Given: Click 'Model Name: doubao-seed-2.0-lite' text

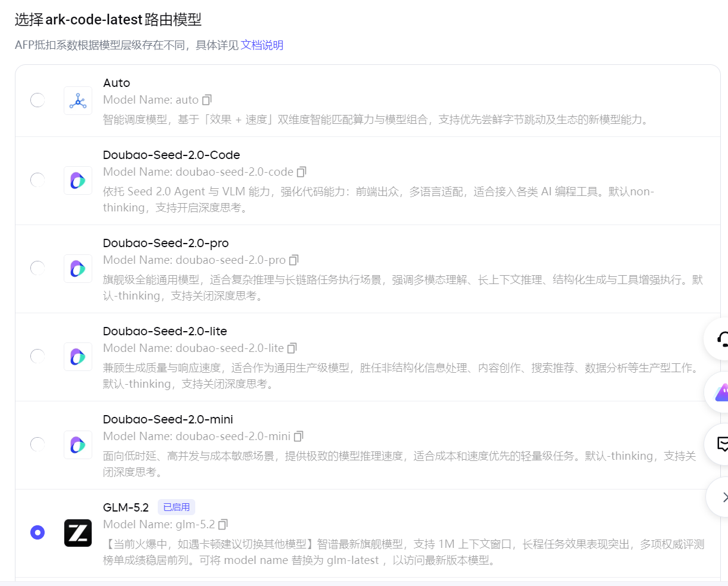Looking at the screenshot, I should click(193, 348).
